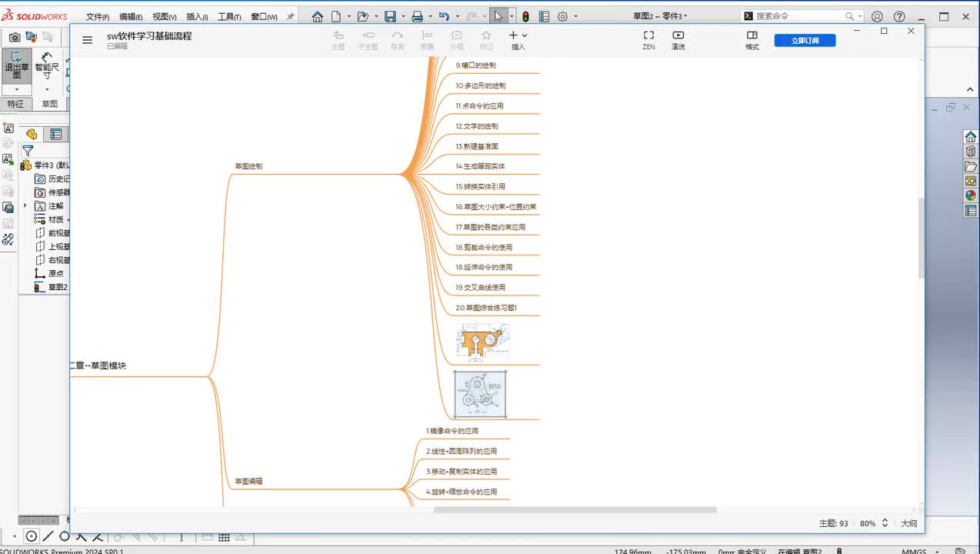The width and height of the screenshot is (980, 554).
Task: Expand the Options gear dropdown arrow
Action: click(575, 16)
